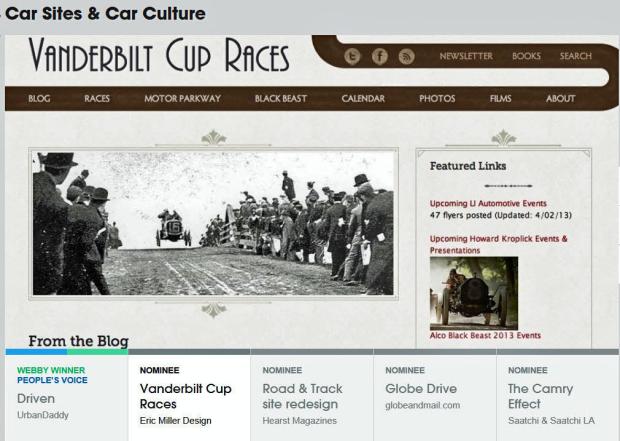Open the Facebook social icon
This screenshot has height=441, width=620.
[x=380, y=56]
